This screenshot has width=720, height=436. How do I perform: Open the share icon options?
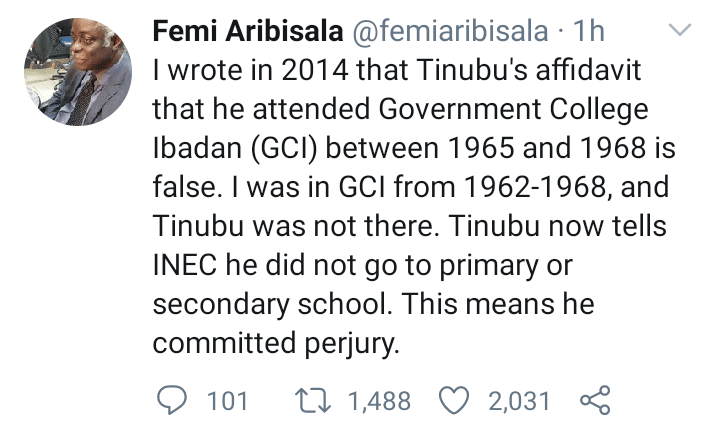pos(595,400)
